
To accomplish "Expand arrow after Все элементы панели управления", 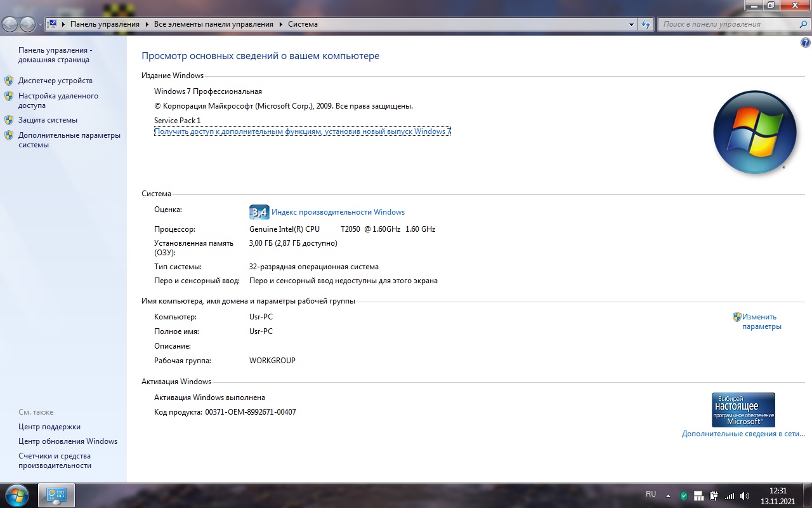I will pos(280,24).
